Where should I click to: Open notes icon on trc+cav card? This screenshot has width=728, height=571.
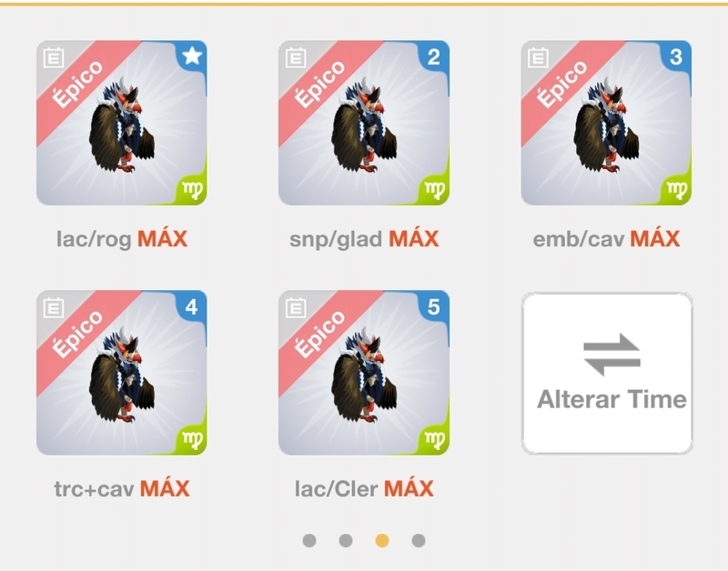click(x=54, y=308)
